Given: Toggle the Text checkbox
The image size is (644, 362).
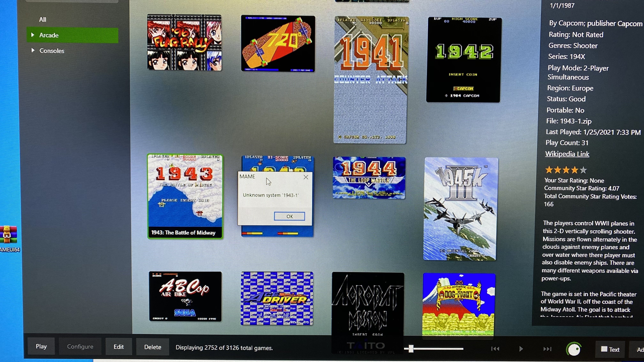Looking at the screenshot, I should [x=604, y=349].
